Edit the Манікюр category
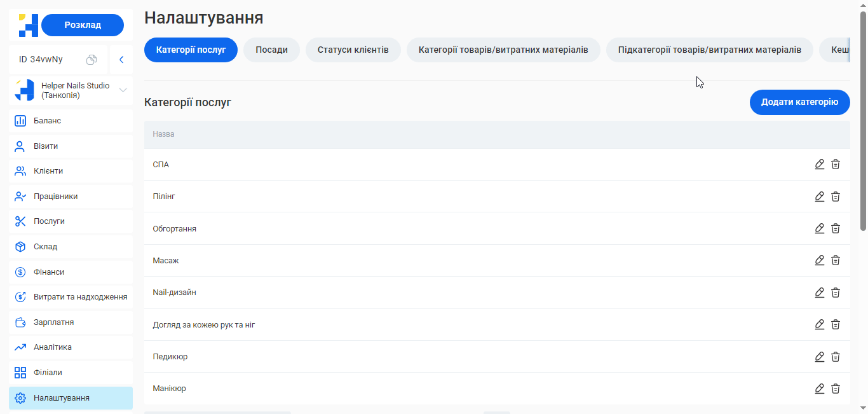The width and height of the screenshot is (868, 414). click(x=819, y=388)
